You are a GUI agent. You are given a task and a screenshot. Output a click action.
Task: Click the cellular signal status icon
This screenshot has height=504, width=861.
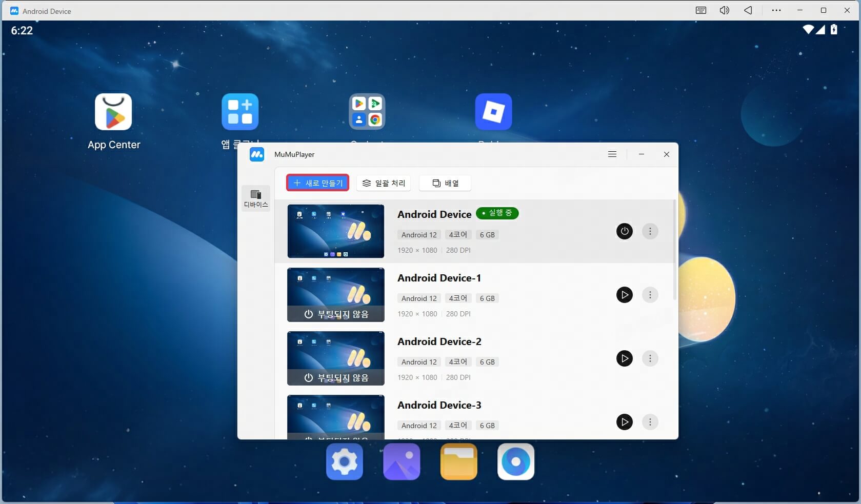[820, 30]
